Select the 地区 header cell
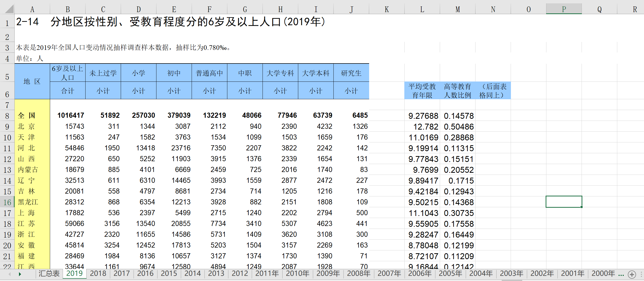Screen dimensions: 644x281 pyautogui.click(x=32, y=81)
